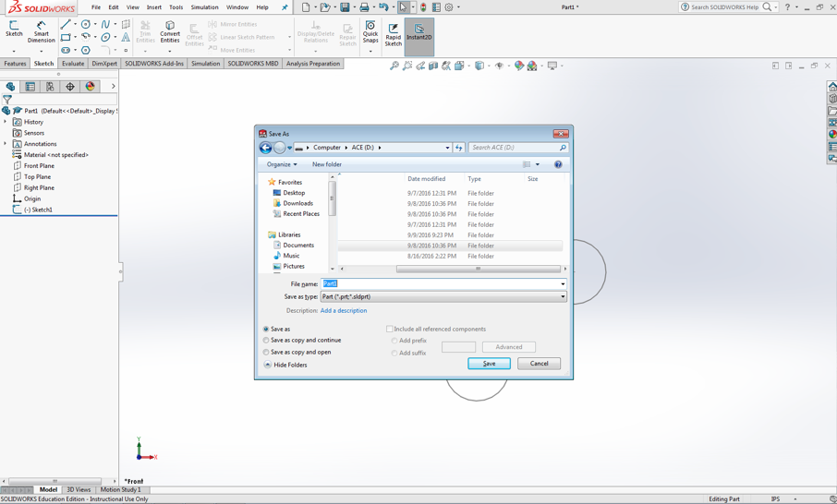This screenshot has height=504, width=837.
Task: Click Convert Entities tool
Action: [x=170, y=32]
